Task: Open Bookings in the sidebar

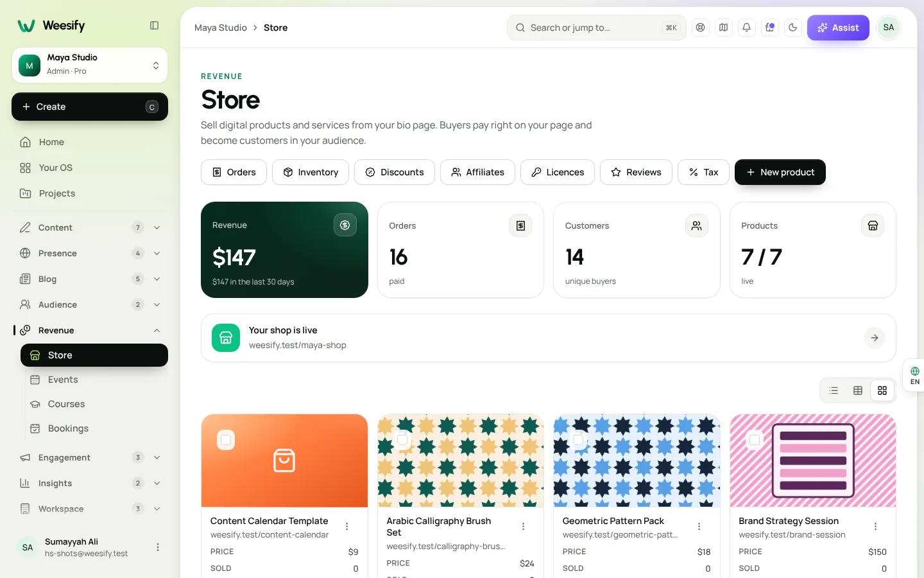Action: [x=94, y=428]
